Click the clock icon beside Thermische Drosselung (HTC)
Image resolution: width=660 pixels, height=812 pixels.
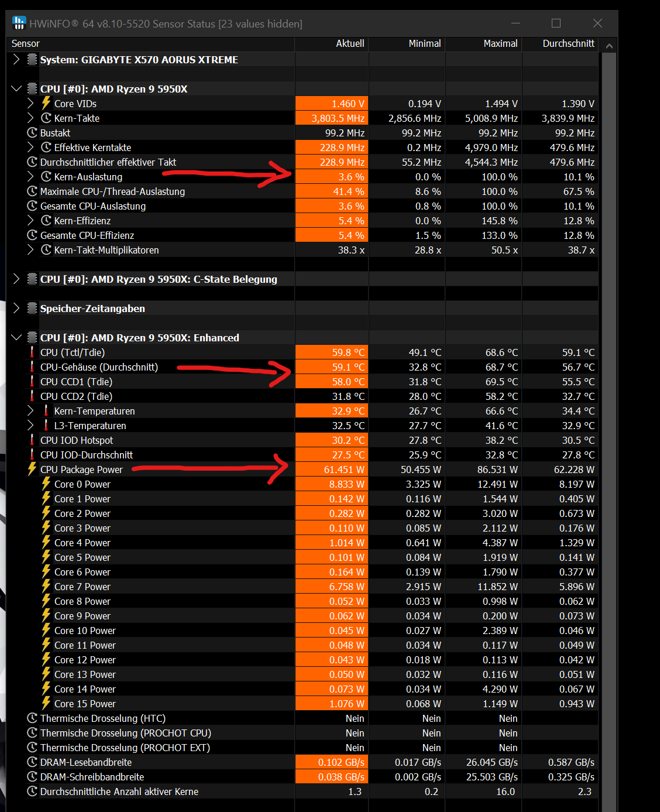(32, 718)
